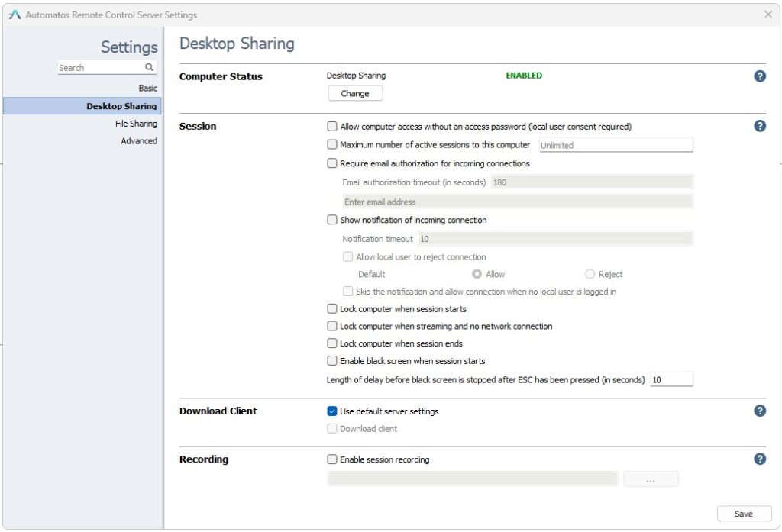Enable session recording
The height and width of the screenshot is (532, 782).
coord(332,459)
